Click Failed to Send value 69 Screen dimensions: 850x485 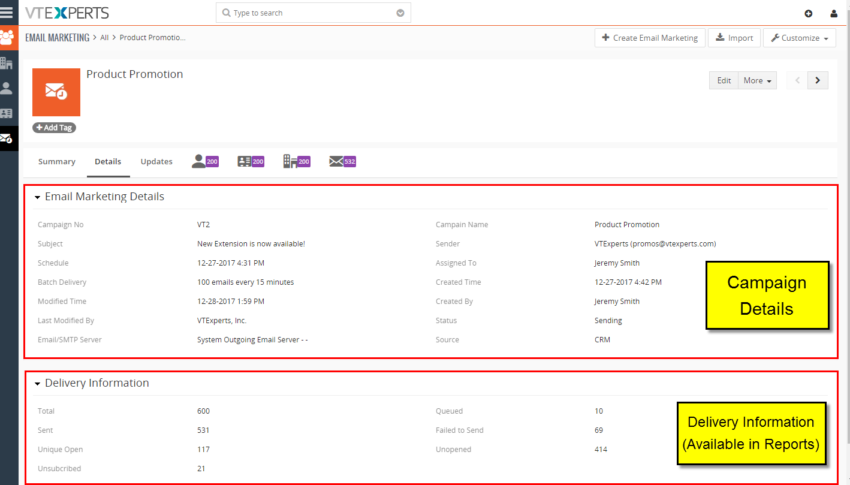[x=598, y=430]
